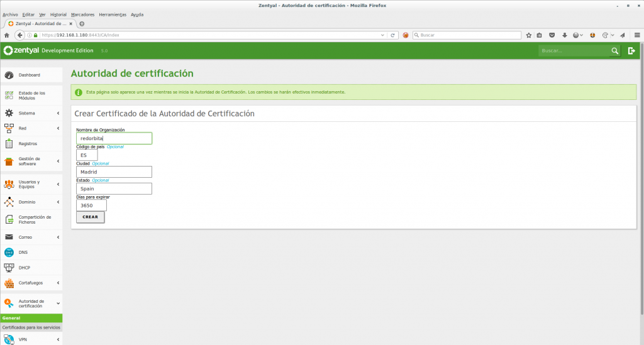Click the logout icon in green header
The width and height of the screenshot is (644, 345).
pyautogui.click(x=632, y=50)
